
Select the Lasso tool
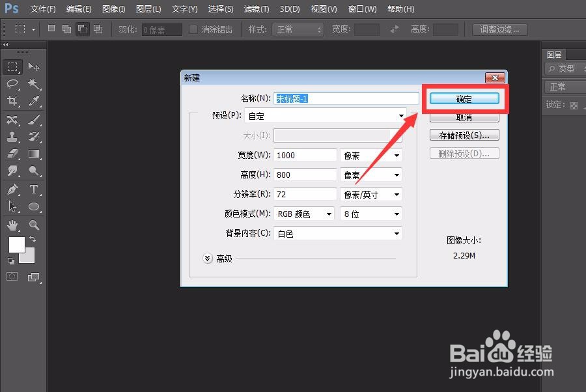12,83
